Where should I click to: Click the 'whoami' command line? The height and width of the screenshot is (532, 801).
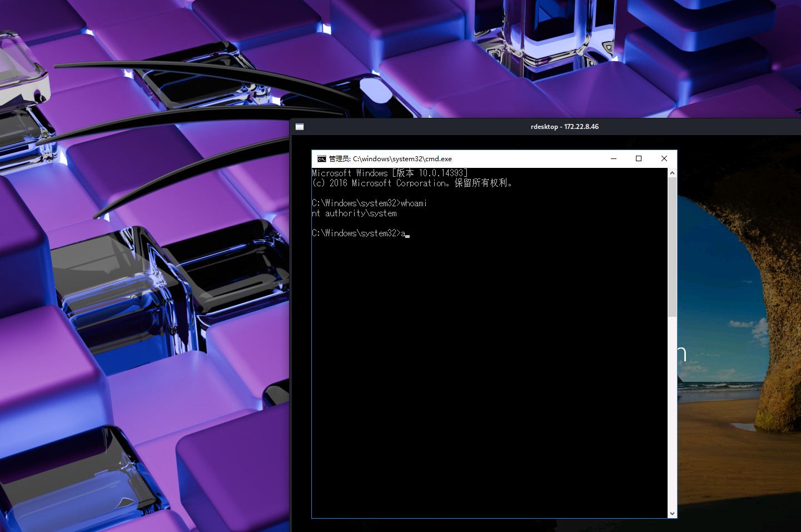click(x=369, y=203)
